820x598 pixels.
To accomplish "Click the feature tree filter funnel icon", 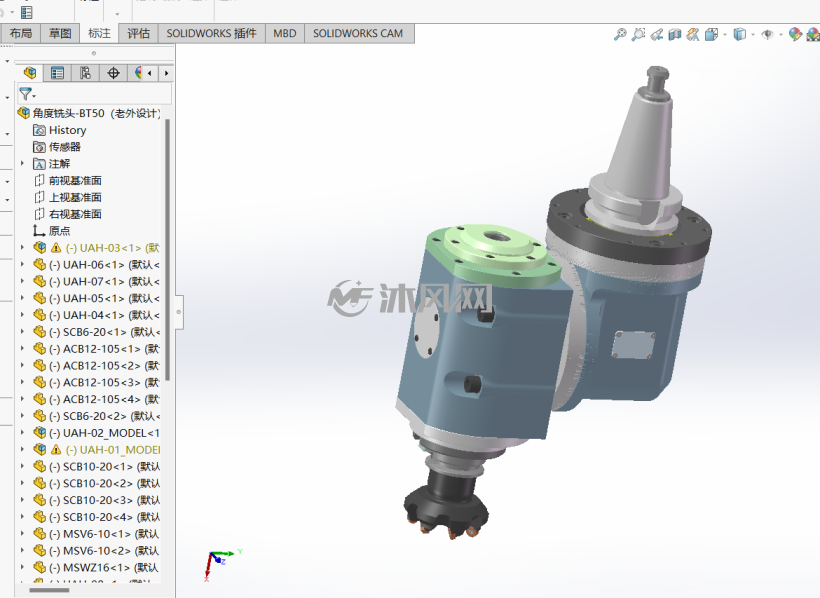I will pyautogui.click(x=25, y=94).
